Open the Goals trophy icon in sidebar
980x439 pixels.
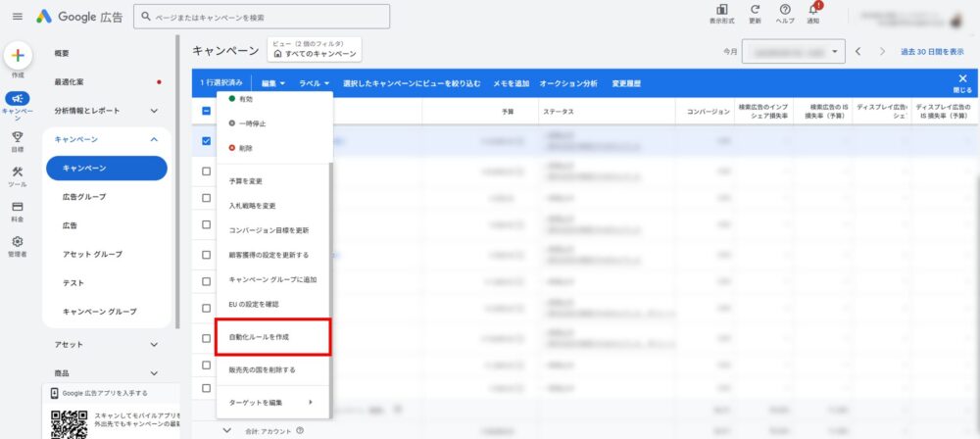18,137
